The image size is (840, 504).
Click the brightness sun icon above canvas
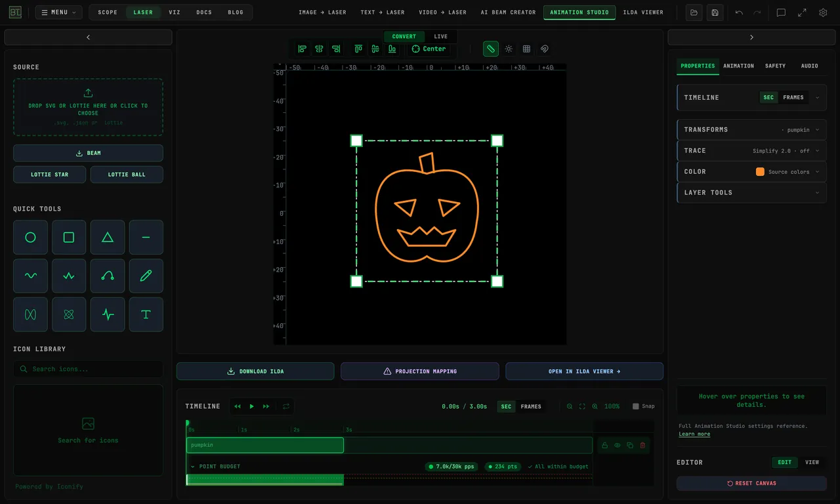(x=509, y=49)
